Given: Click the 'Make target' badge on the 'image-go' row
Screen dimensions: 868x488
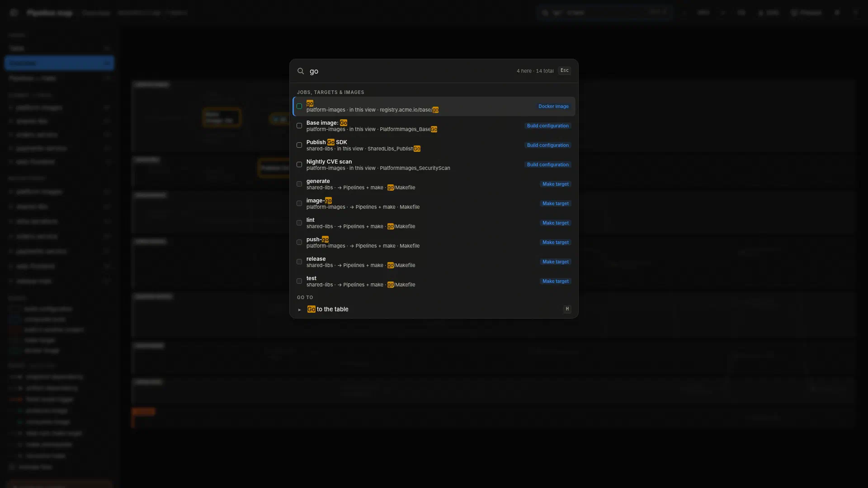Looking at the screenshot, I should [x=555, y=203].
